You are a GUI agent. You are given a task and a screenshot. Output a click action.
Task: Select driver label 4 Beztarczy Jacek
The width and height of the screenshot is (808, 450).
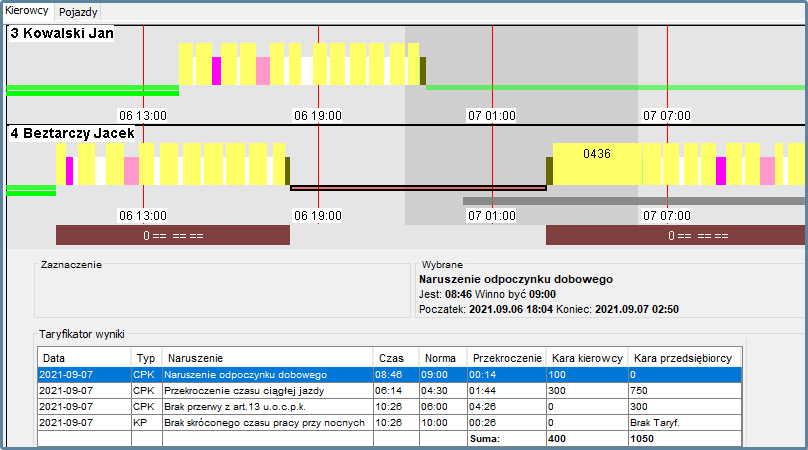click(x=72, y=134)
